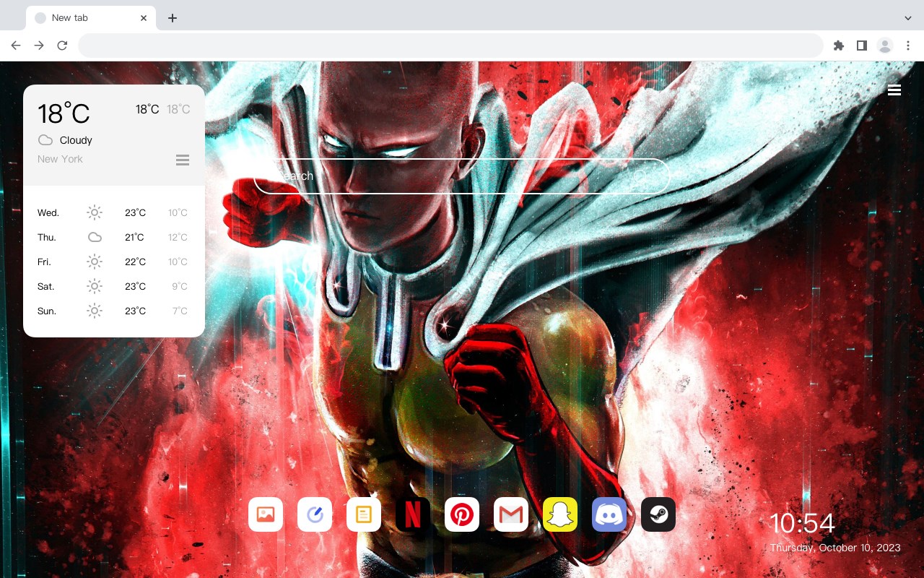924x578 pixels.
Task: Click the current 18°C temperature
Action: coord(64,113)
